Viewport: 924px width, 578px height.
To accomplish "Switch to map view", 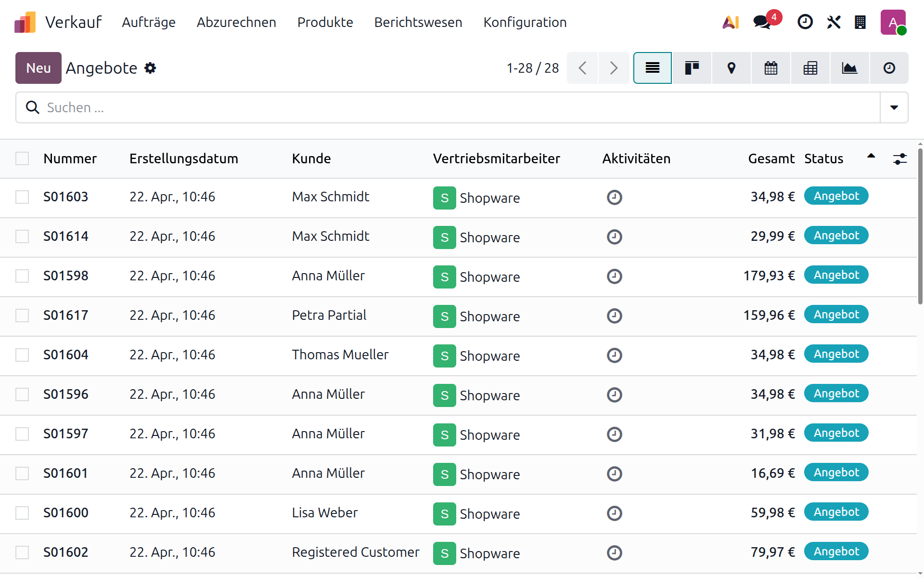I will 731,68.
